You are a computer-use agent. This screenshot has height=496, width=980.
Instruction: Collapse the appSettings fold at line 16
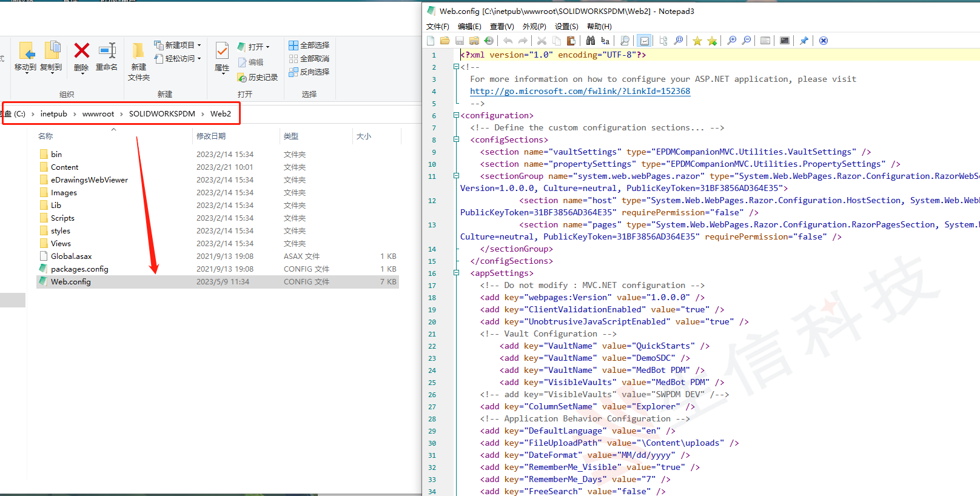[x=456, y=273]
